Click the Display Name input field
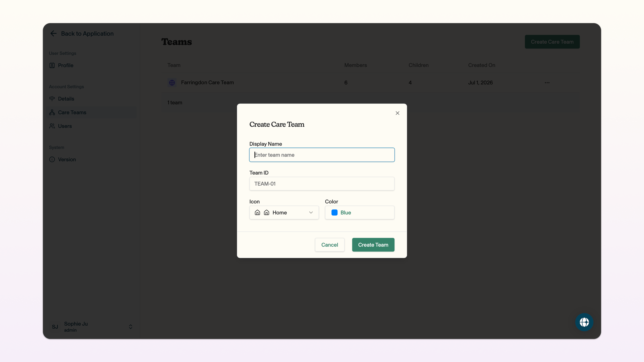This screenshot has width=644, height=362. click(x=322, y=155)
